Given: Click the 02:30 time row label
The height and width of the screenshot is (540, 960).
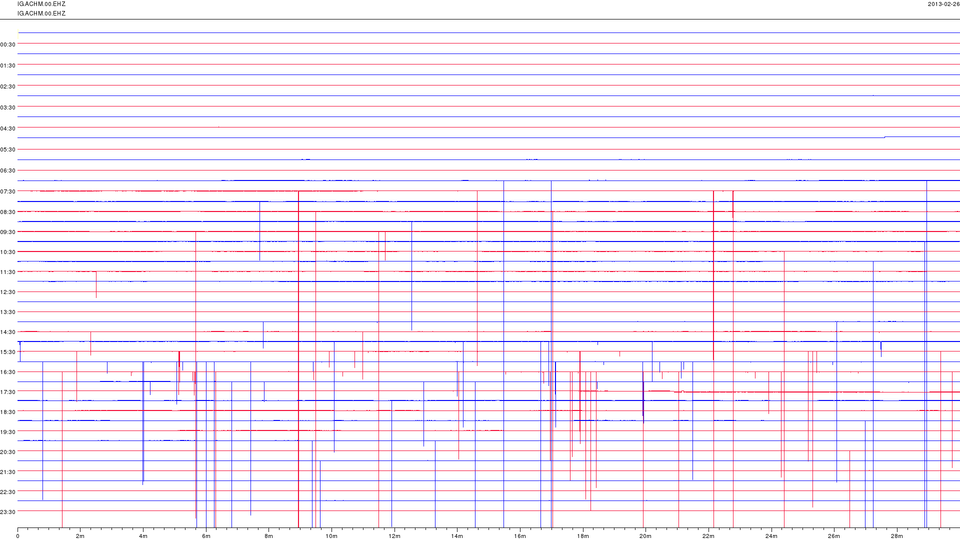Looking at the screenshot, I should coord(8,86).
